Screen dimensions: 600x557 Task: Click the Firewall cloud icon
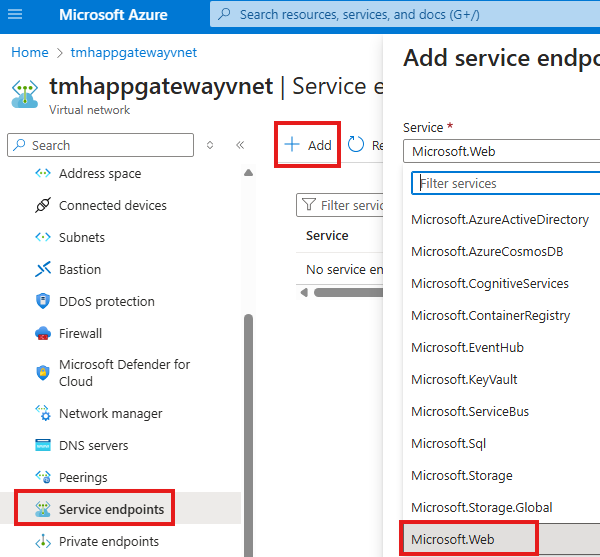point(43,333)
